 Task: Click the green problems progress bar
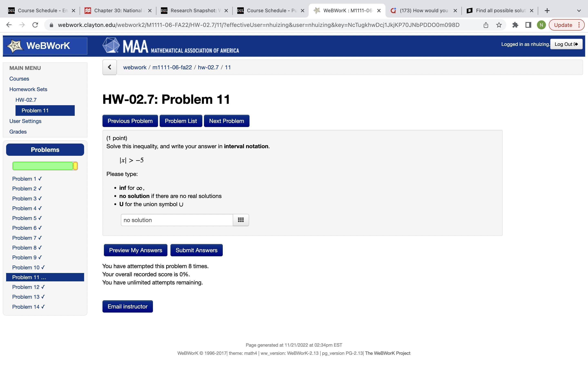(43, 166)
